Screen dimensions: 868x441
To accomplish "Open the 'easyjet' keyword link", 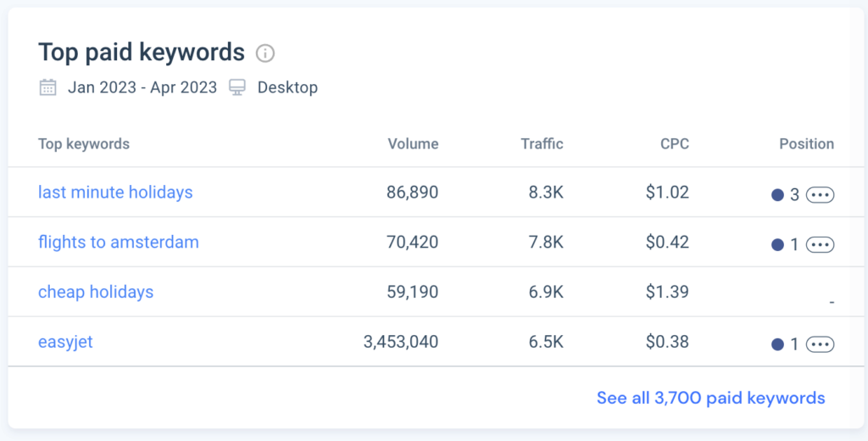I will coord(65,343).
